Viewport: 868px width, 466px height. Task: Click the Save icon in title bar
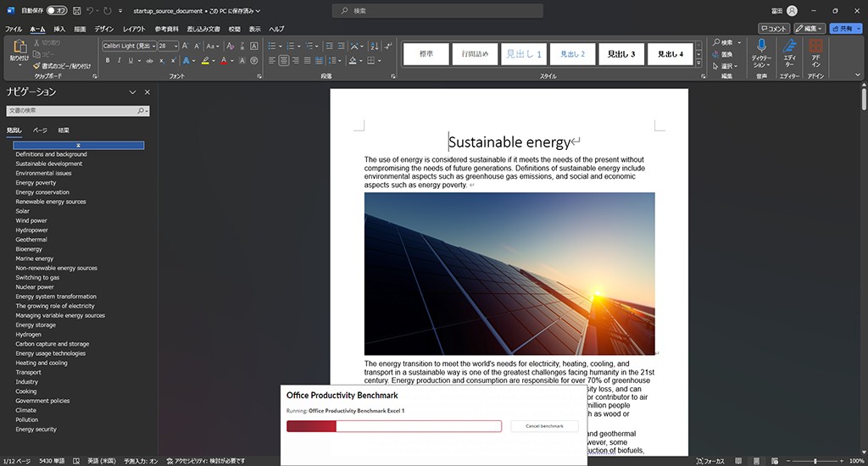(77, 11)
